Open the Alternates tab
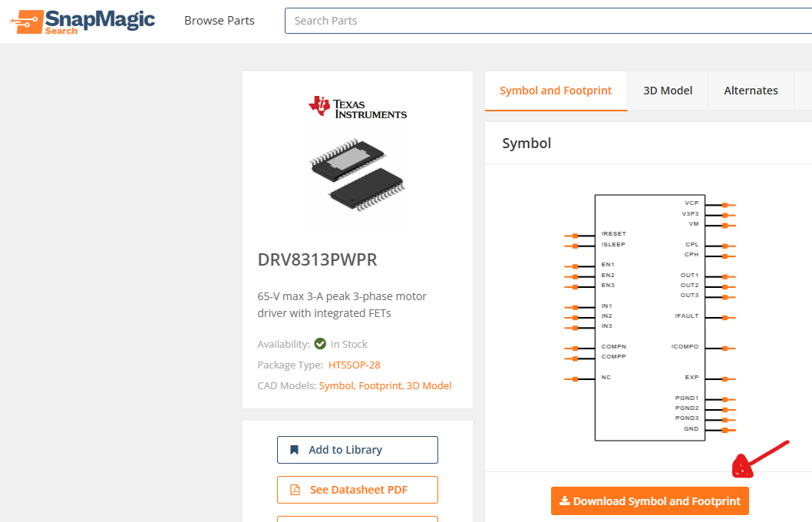This screenshot has height=522, width=812. point(751,91)
